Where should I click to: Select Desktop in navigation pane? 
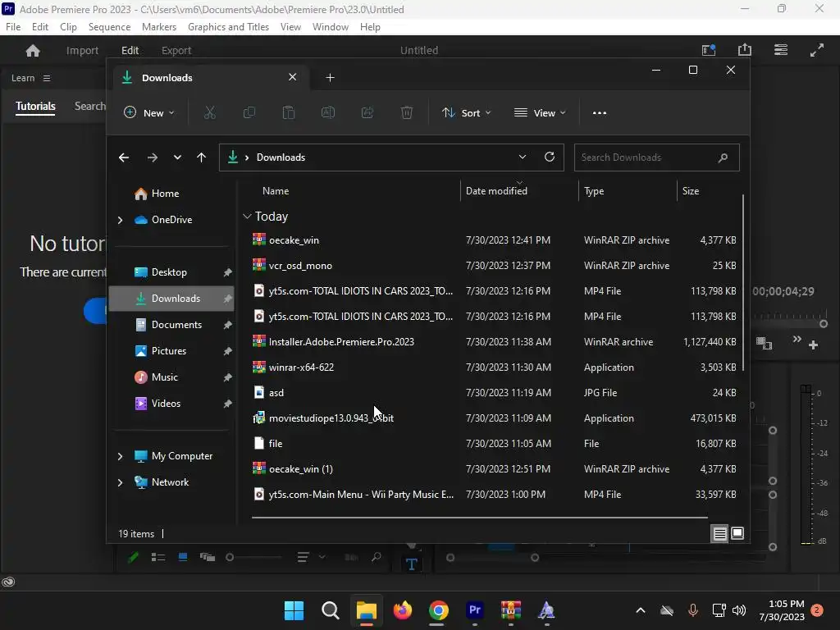tap(172, 272)
